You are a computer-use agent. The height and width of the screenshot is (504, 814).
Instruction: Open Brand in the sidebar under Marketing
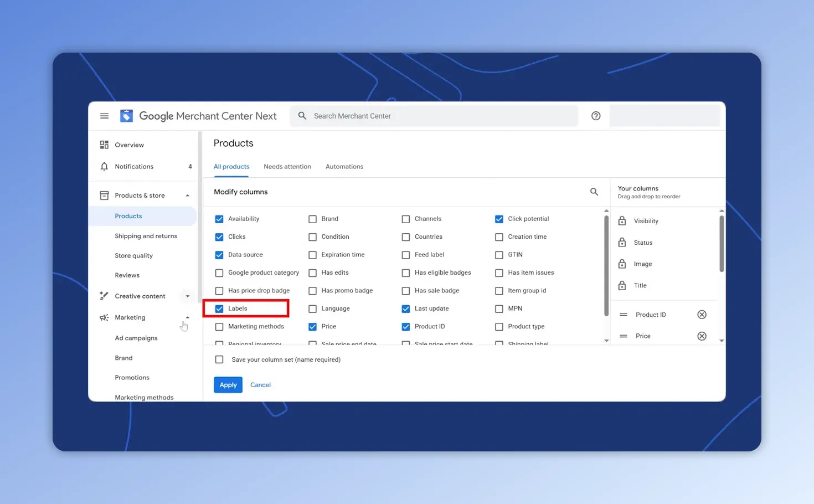(x=123, y=358)
